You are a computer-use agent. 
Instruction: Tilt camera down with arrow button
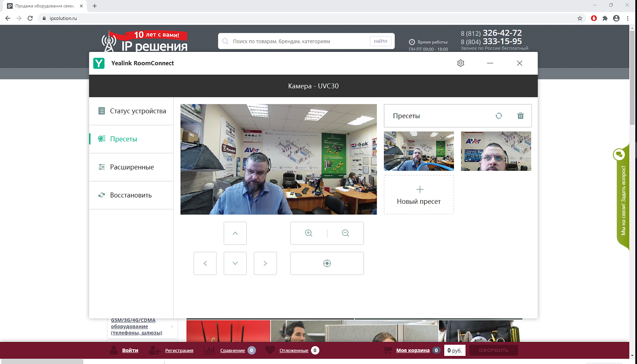(235, 263)
